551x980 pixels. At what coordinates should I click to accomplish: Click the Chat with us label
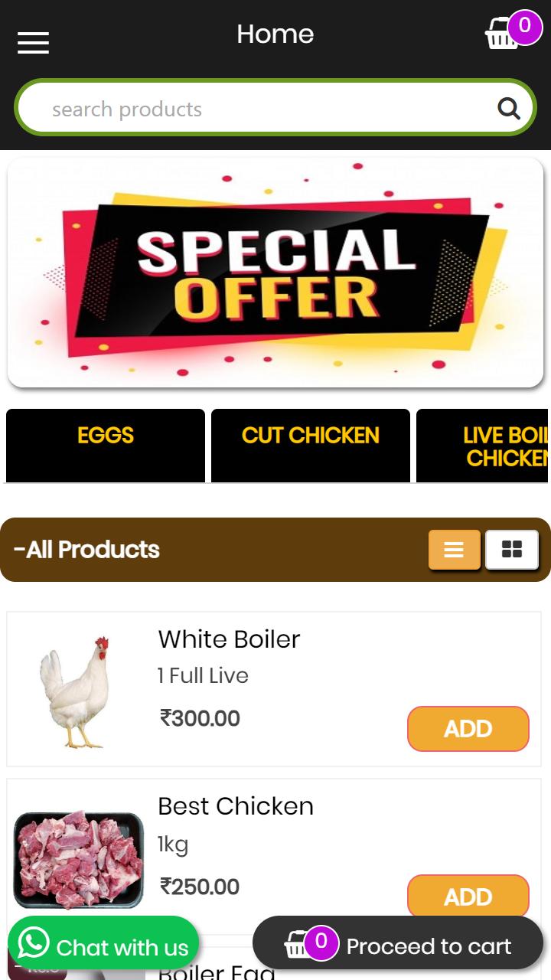tap(122, 948)
